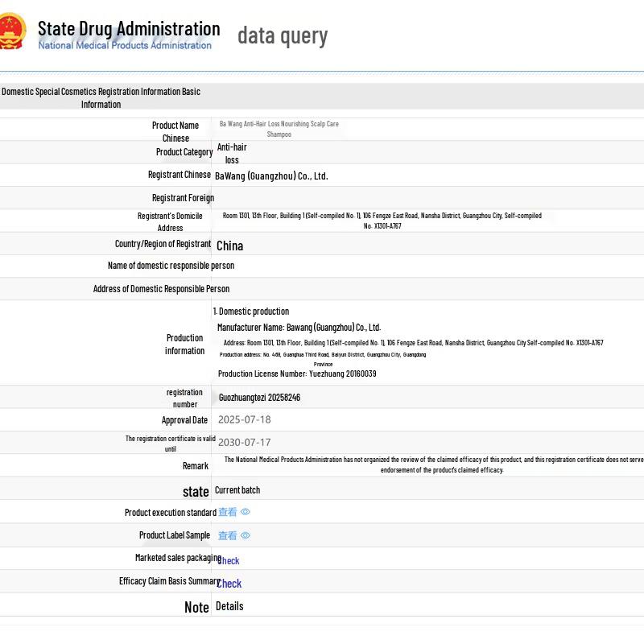Click the national emblem logo

click(12, 31)
